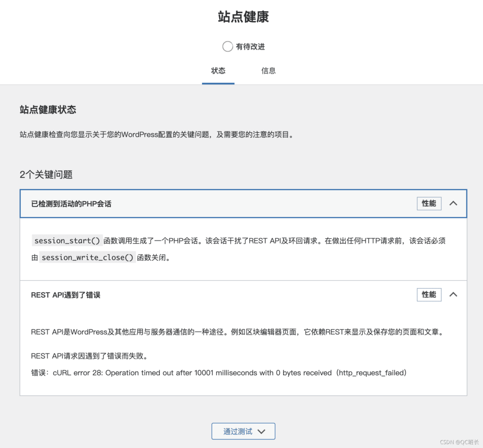Open the 信息 tab
The image size is (483, 448).
pyautogui.click(x=268, y=71)
